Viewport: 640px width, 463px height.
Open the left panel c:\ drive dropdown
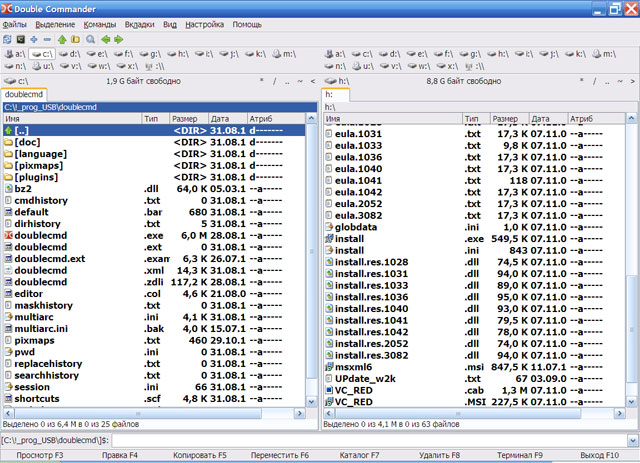tap(18, 80)
